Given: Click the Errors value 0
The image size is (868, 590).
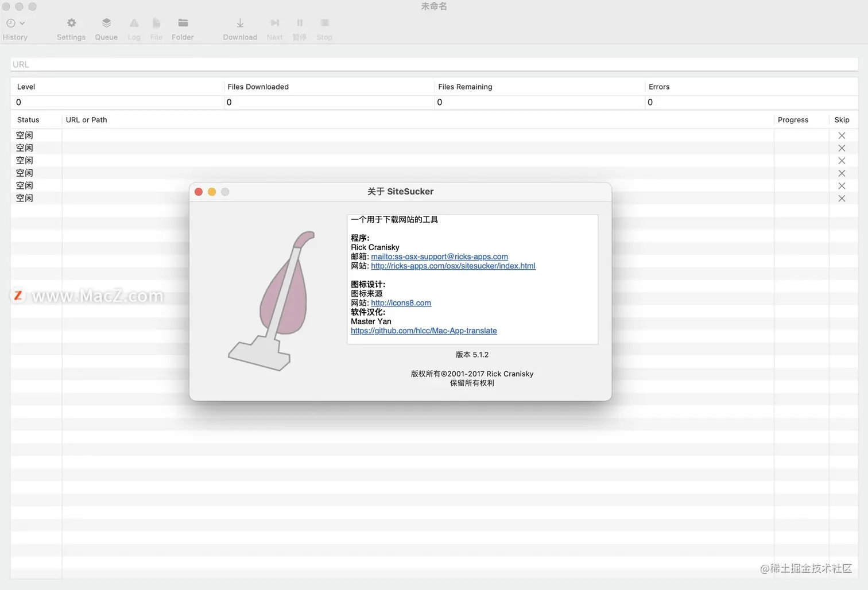Looking at the screenshot, I should pos(650,102).
